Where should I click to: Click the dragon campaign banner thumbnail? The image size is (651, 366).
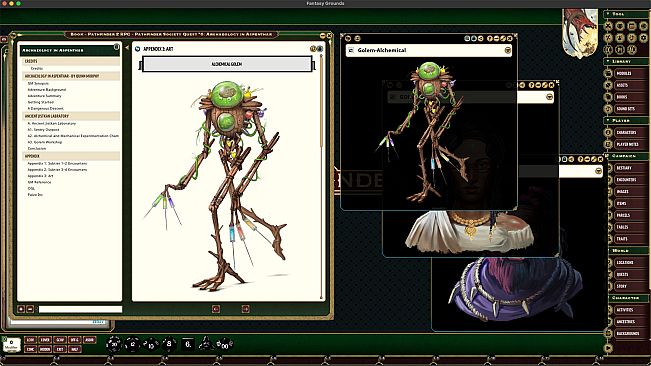(x=580, y=32)
